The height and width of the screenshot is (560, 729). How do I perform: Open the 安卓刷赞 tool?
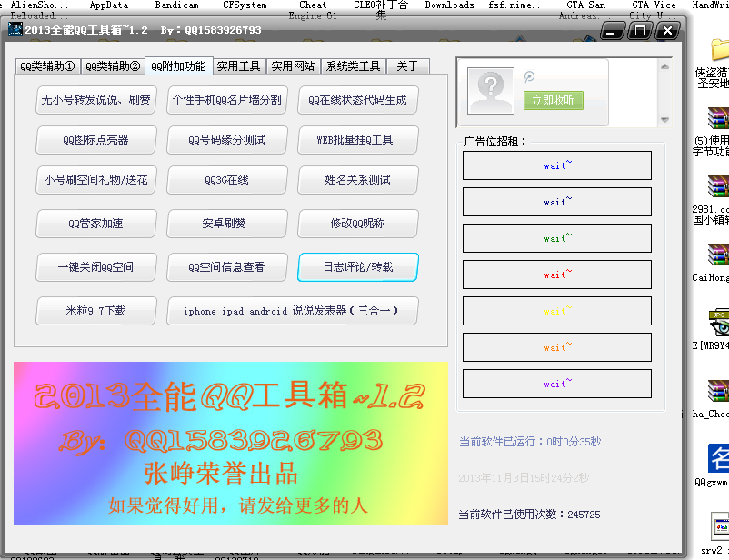point(227,224)
